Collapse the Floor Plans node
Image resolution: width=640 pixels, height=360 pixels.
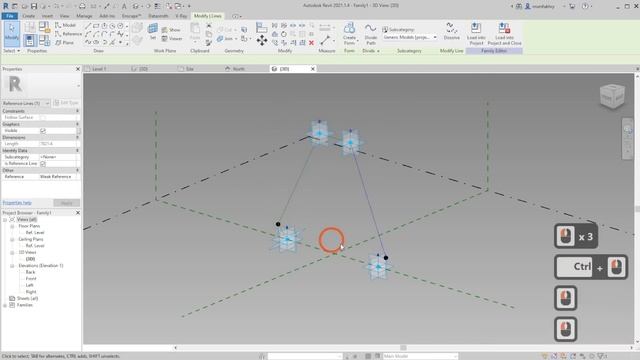point(12,226)
